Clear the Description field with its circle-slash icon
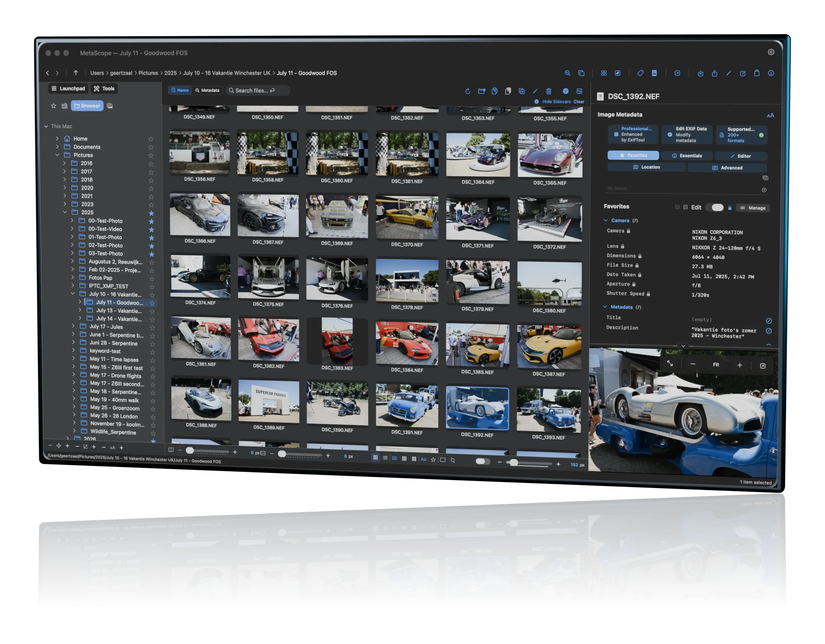The image size is (825, 644). (769, 331)
